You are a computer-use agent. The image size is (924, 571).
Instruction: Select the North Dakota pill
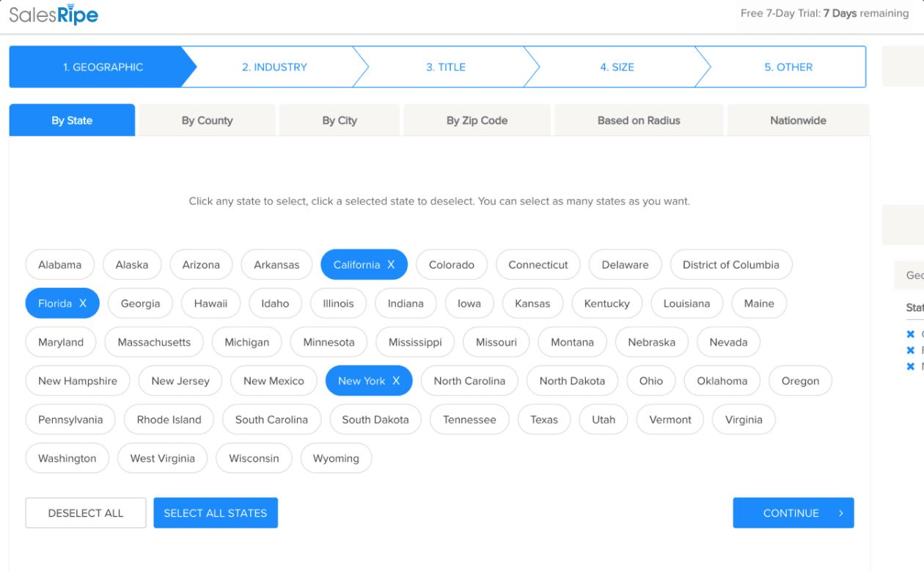click(573, 381)
